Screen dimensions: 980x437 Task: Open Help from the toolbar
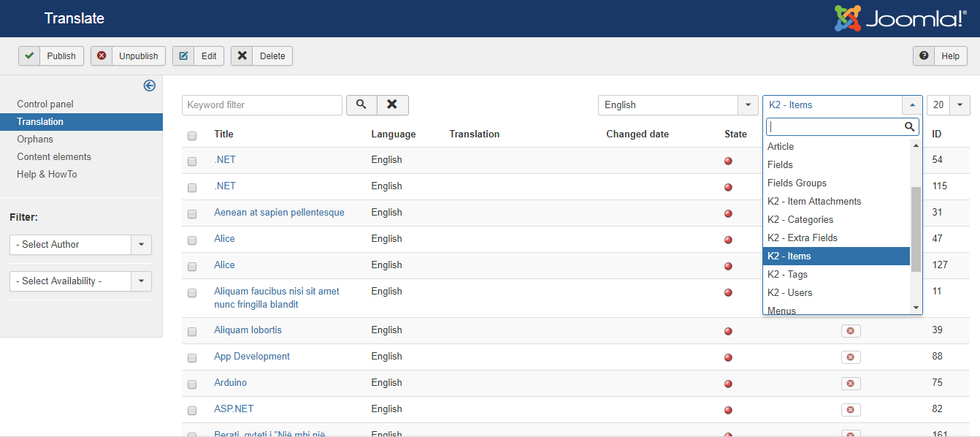tap(940, 56)
